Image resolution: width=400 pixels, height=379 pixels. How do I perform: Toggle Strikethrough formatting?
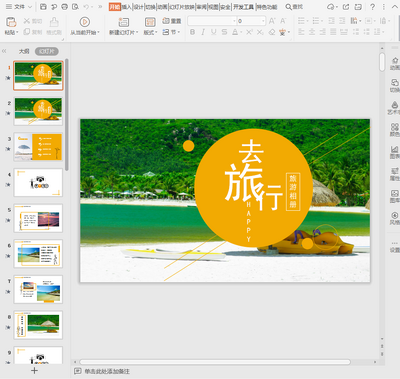[224, 32]
